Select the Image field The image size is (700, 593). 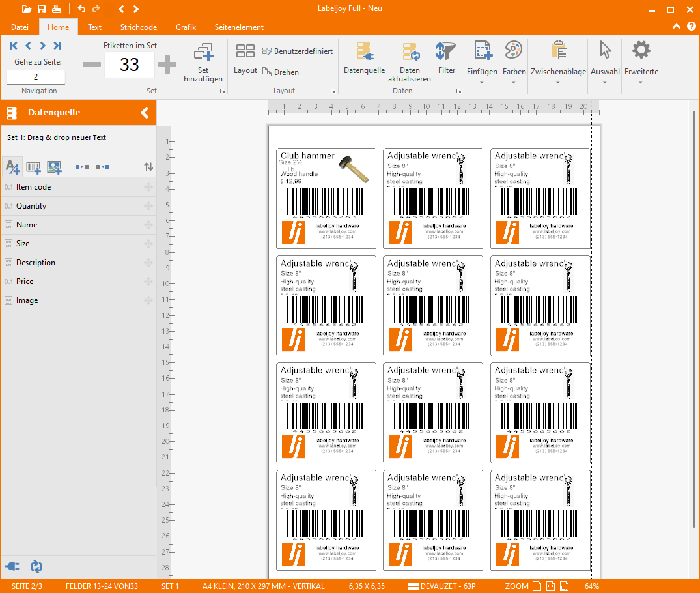click(79, 301)
